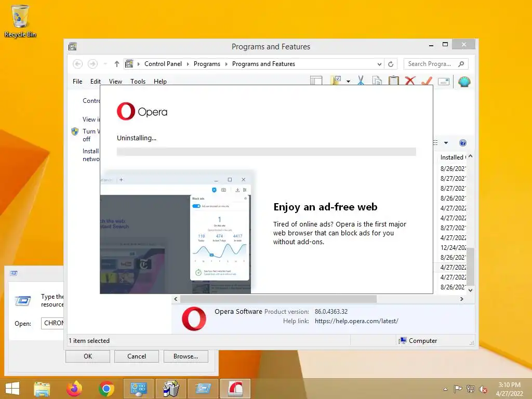The image size is (532, 399).
Task: Launch Firefox from the taskbar
Action: coord(74,389)
